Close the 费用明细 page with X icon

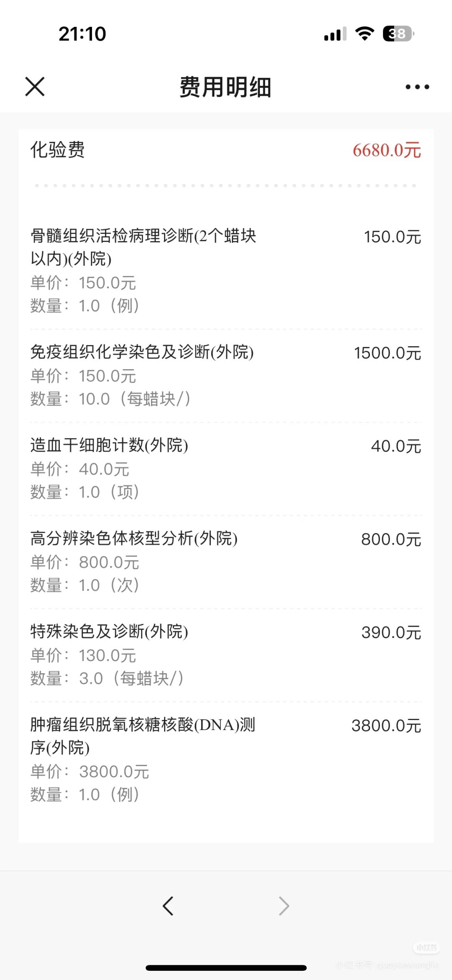(35, 87)
